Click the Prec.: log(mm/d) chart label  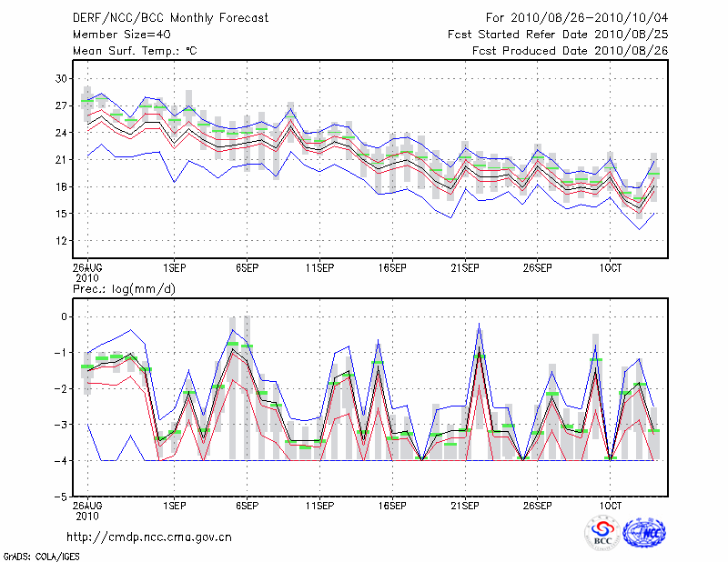pos(123,288)
